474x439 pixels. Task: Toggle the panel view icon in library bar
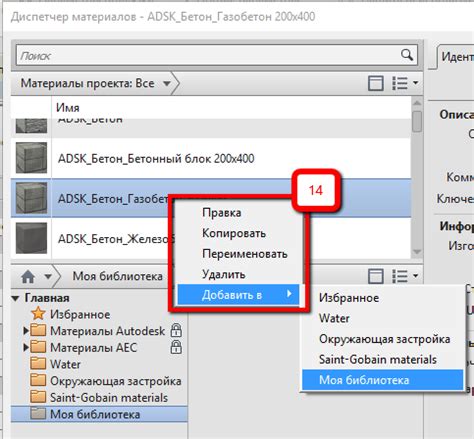pos(376,276)
